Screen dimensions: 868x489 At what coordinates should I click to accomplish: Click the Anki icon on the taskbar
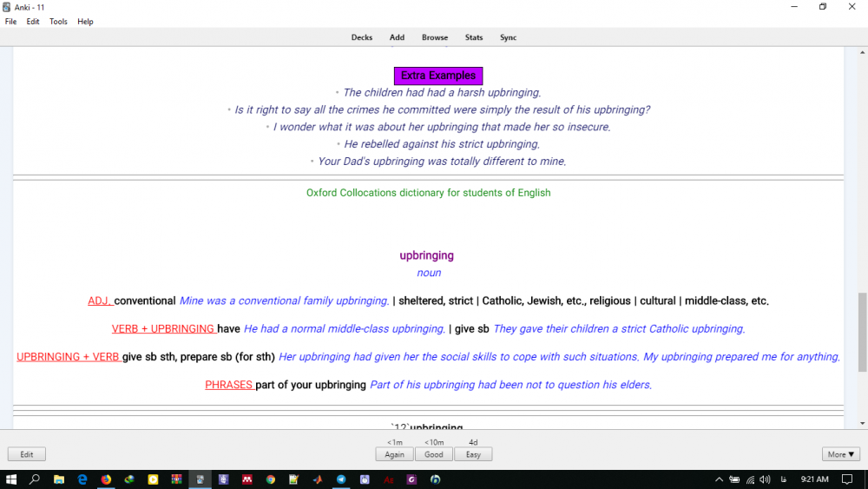(200, 479)
